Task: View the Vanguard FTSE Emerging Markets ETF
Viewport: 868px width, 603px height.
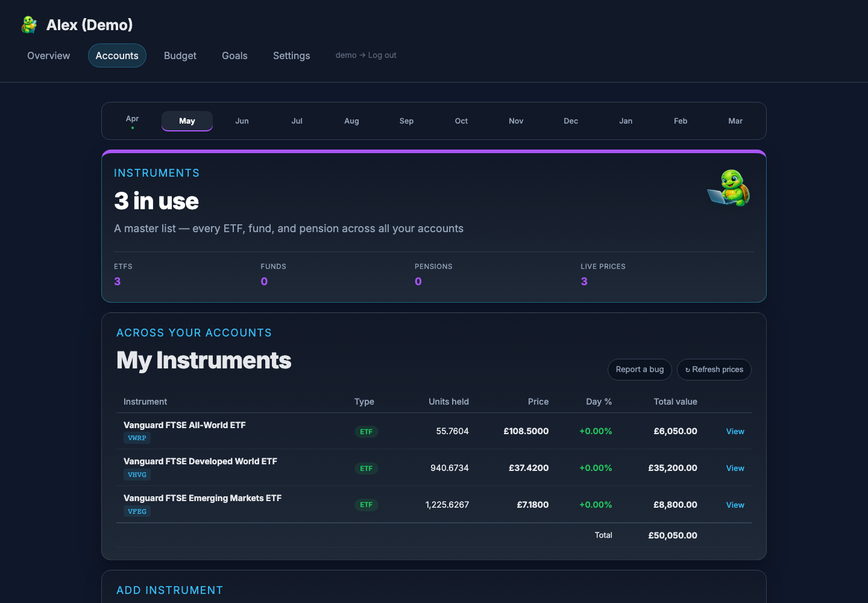Action: pos(735,505)
